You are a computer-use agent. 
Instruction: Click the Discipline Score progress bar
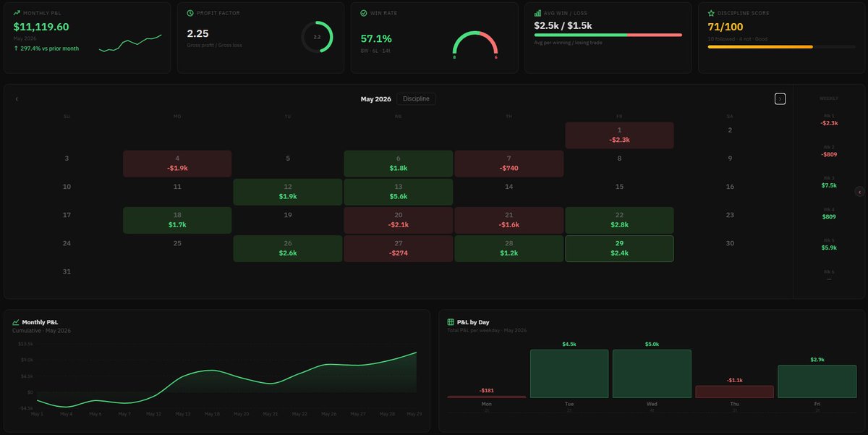pyautogui.click(x=781, y=47)
